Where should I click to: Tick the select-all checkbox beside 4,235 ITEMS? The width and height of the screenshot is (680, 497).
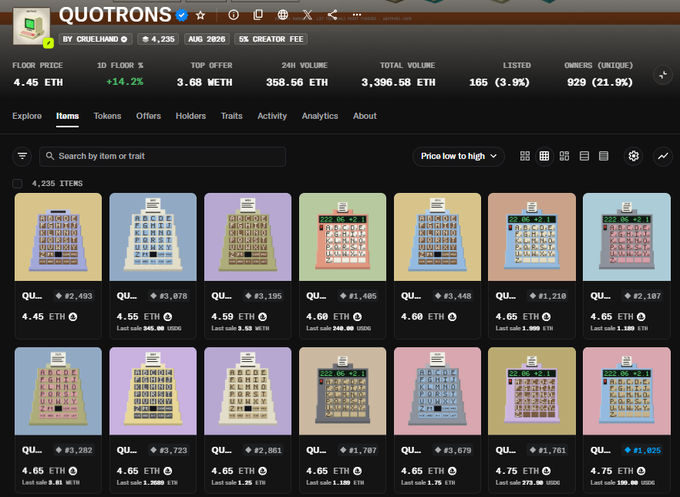tap(17, 183)
